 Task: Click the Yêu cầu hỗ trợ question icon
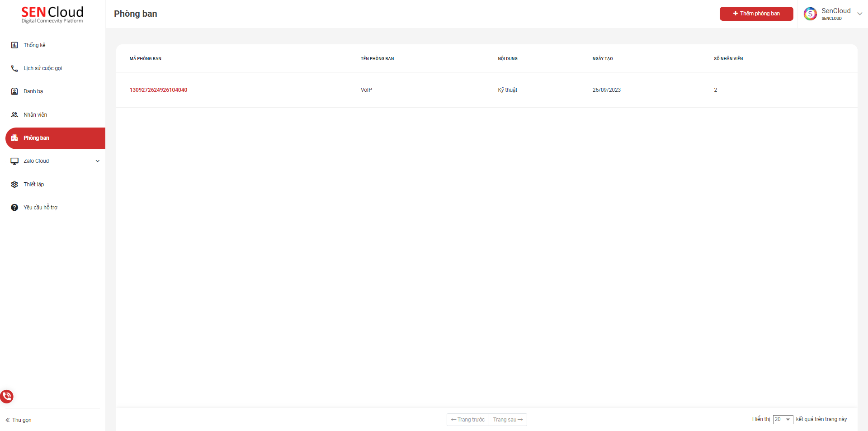14,208
